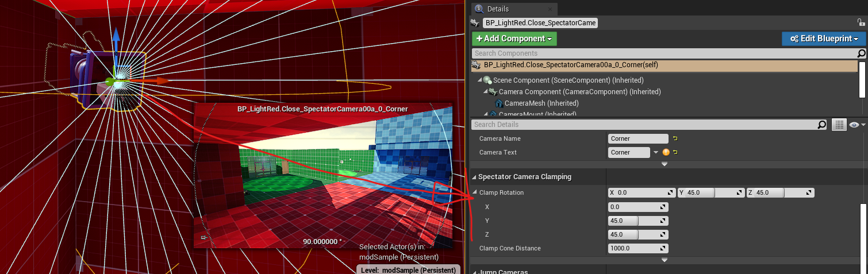Edit the Clamp Cone Distance value
The width and height of the screenshot is (868, 274).
(x=638, y=248)
